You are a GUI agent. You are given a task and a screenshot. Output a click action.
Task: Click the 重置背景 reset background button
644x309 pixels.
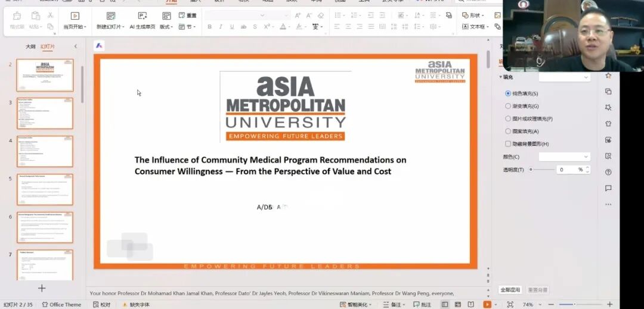537,290
